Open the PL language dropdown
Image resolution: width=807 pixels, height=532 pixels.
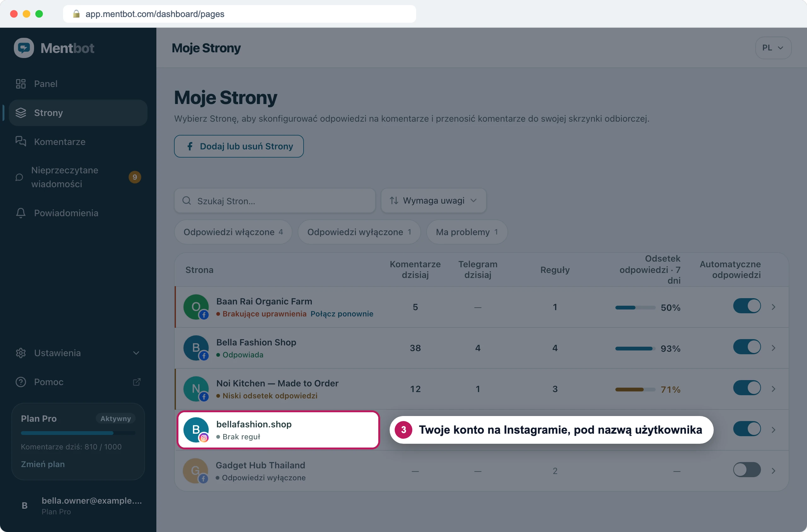[773, 48]
